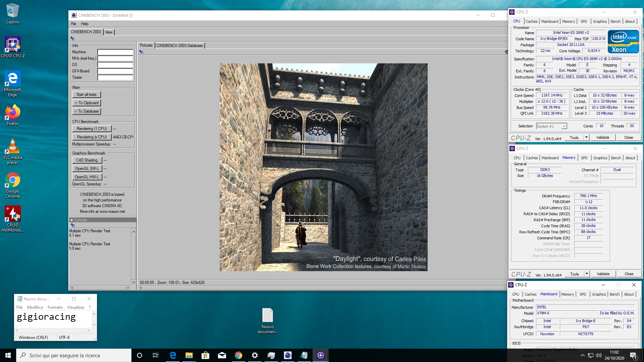
Task: Click the pin icon under the CINEBENCH 2003 tab
Action: (72, 39)
